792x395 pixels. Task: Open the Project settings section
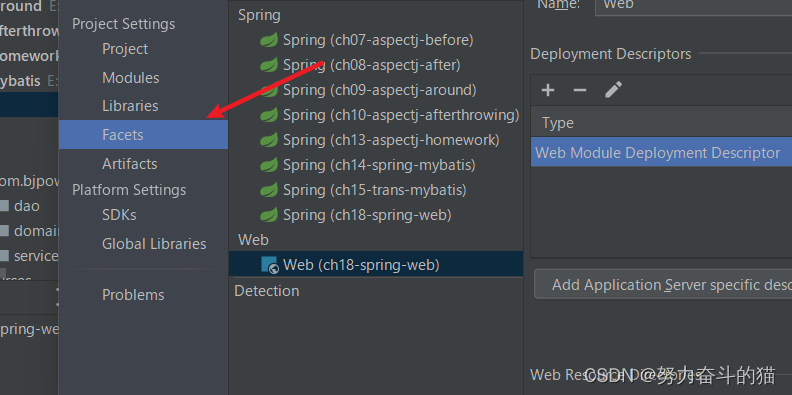pyautogui.click(x=125, y=49)
